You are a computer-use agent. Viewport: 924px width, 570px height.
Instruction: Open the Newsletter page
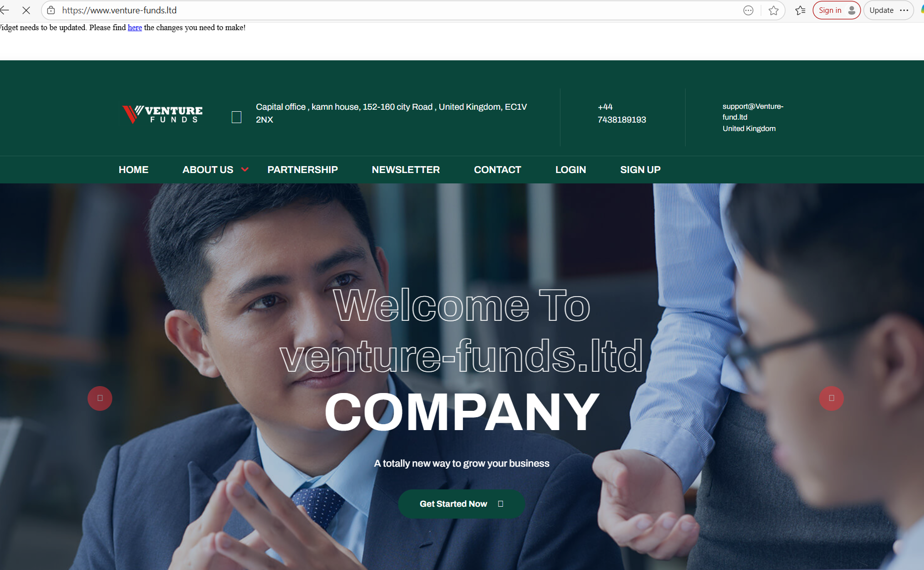tap(406, 170)
